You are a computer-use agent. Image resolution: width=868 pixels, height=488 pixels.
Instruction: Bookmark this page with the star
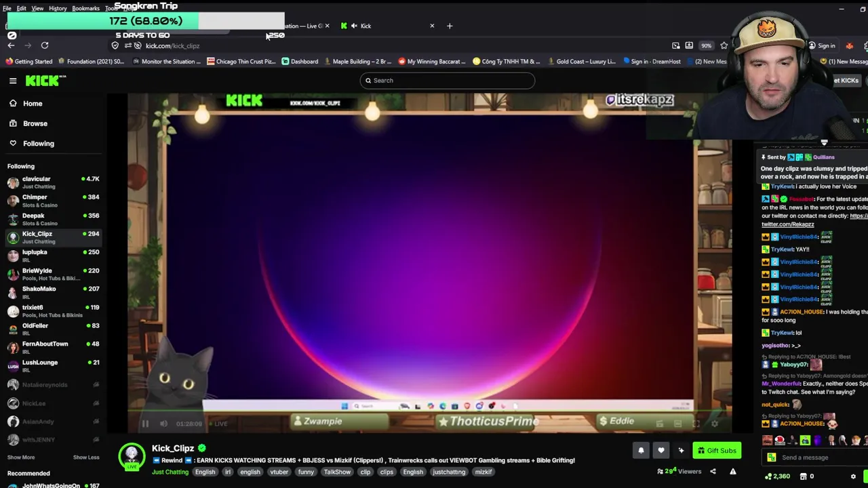[x=724, y=45]
